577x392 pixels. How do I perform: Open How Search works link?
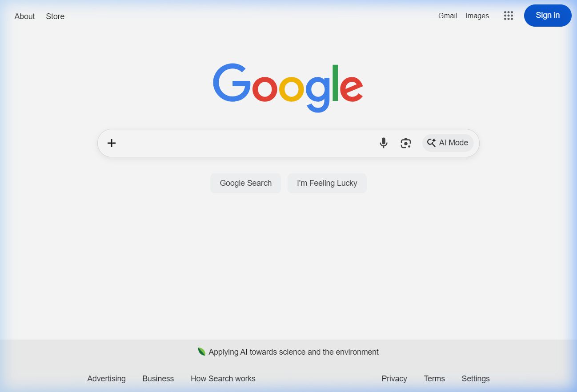pyautogui.click(x=223, y=379)
